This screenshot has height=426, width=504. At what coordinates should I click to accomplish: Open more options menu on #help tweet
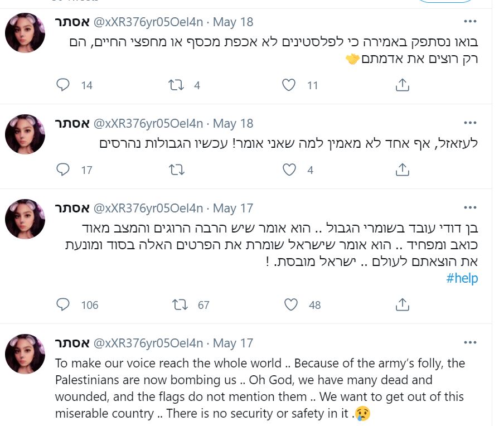[470, 207]
